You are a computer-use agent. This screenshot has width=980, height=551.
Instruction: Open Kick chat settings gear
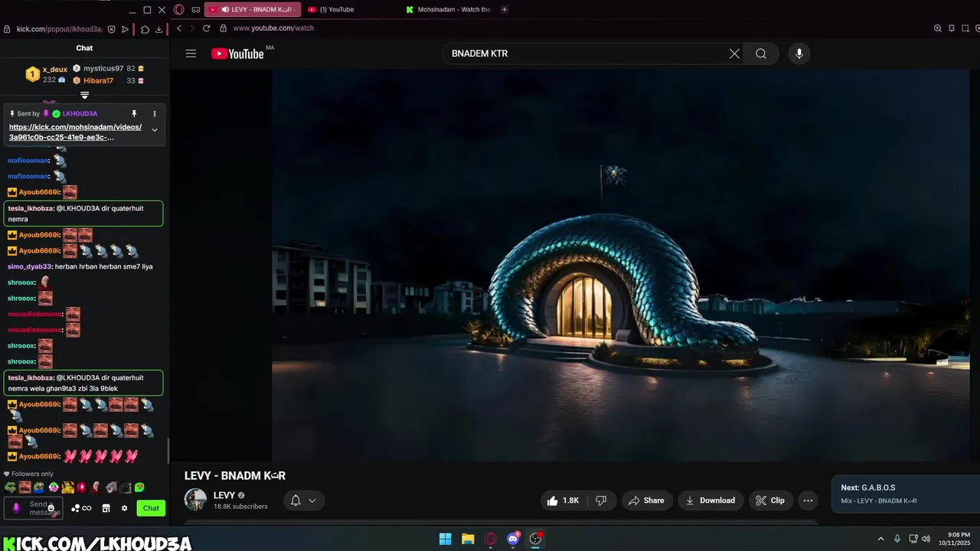pyautogui.click(x=124, y=508)
